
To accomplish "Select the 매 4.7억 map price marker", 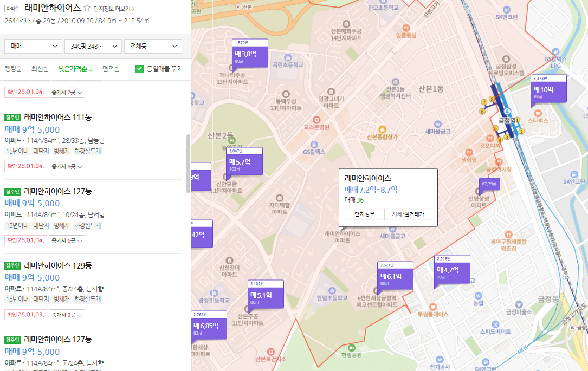I will click(x=452, y=270).
